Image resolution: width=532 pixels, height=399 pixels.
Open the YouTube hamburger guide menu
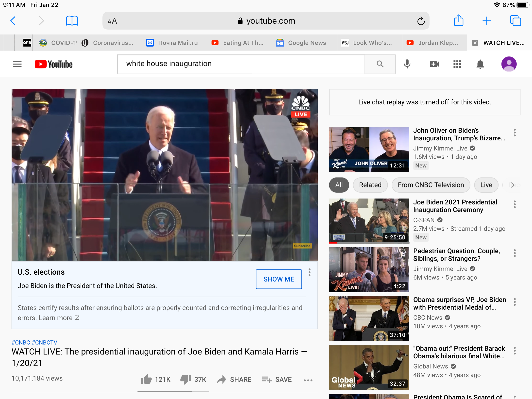[17, 64]
